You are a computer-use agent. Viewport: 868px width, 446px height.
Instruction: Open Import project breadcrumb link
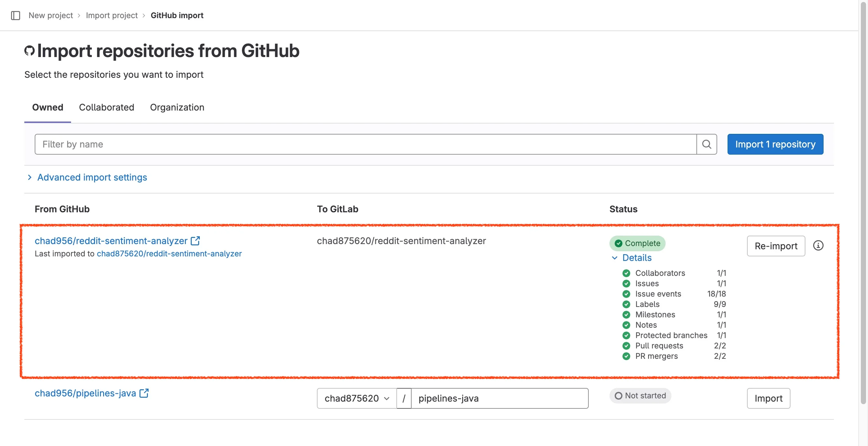pos(112,16)
